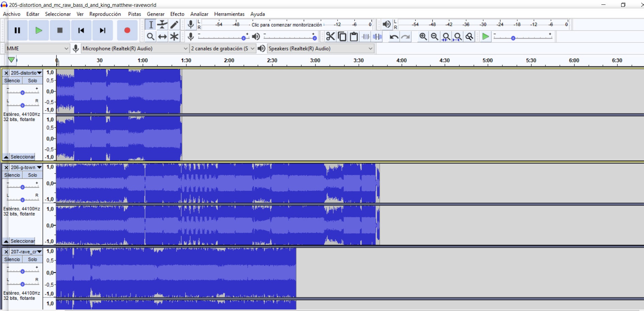Click the recording meter microphone icon

191,25
